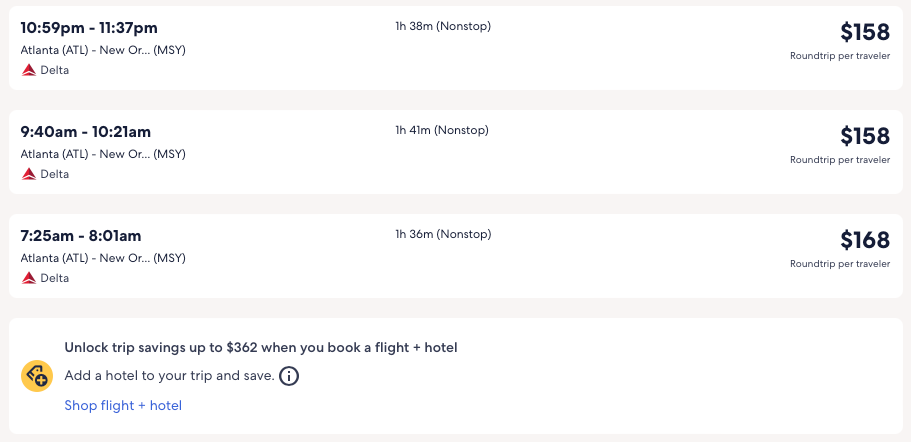
Task: Click the Delta logo on 10:59pm flight
Action: pos(29,70)
